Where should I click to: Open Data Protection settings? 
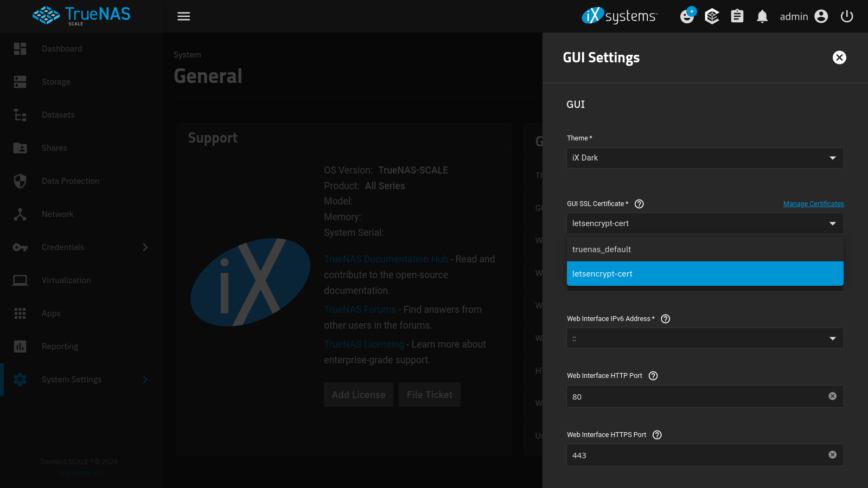pyautogui.click(x=70, y=181)
